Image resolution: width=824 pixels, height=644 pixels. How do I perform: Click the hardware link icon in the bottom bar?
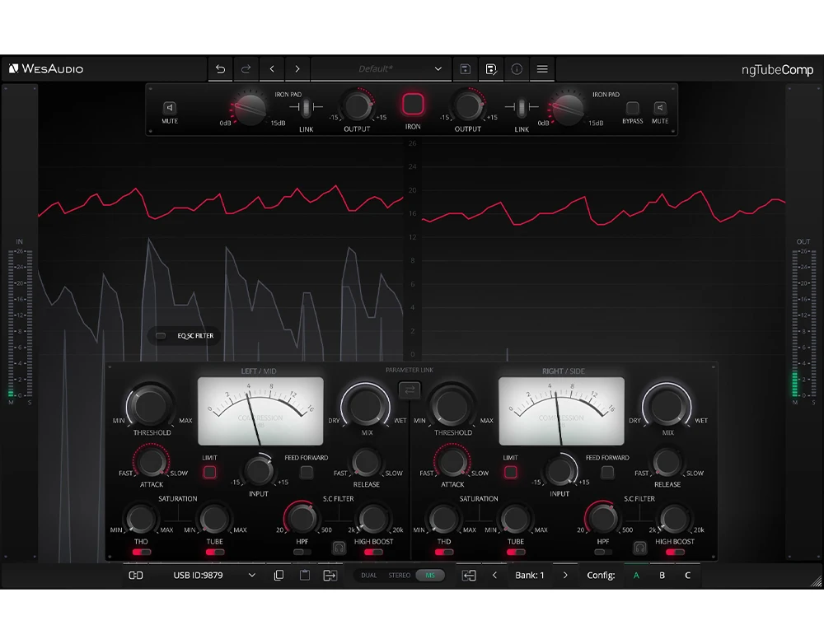[x=136, y=575]
